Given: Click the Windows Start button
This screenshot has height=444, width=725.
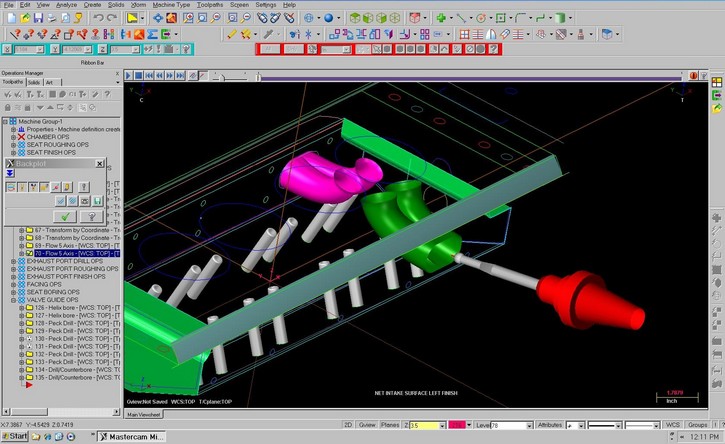Looking at the screenshot, I should pyautogui.click(x=15, y=436).
